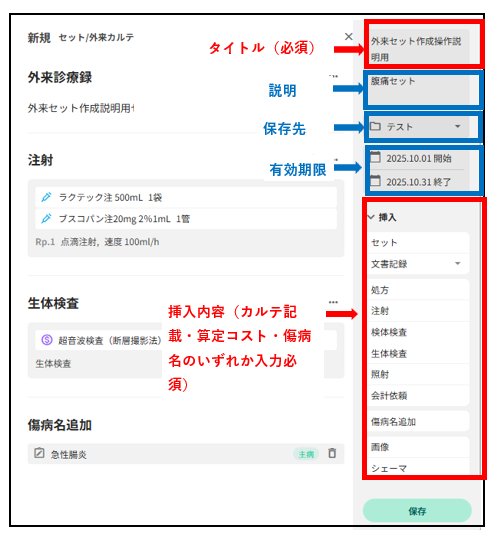Click the 超音波検査（断層撮影法） row
This screenshot has width=499, height=538.
(186, 340)
